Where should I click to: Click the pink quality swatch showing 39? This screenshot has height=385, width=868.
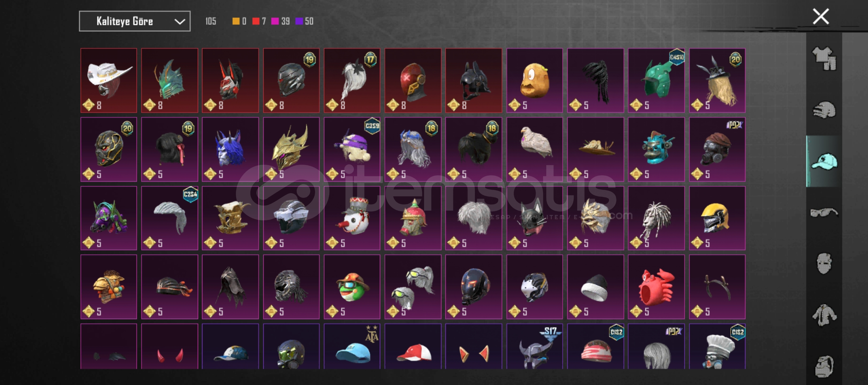coord(275,21)
